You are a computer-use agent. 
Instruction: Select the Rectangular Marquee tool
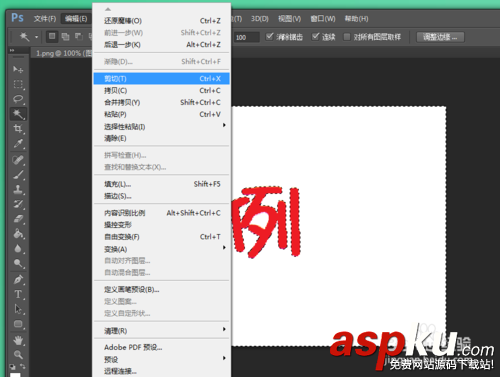coord(18,84)
